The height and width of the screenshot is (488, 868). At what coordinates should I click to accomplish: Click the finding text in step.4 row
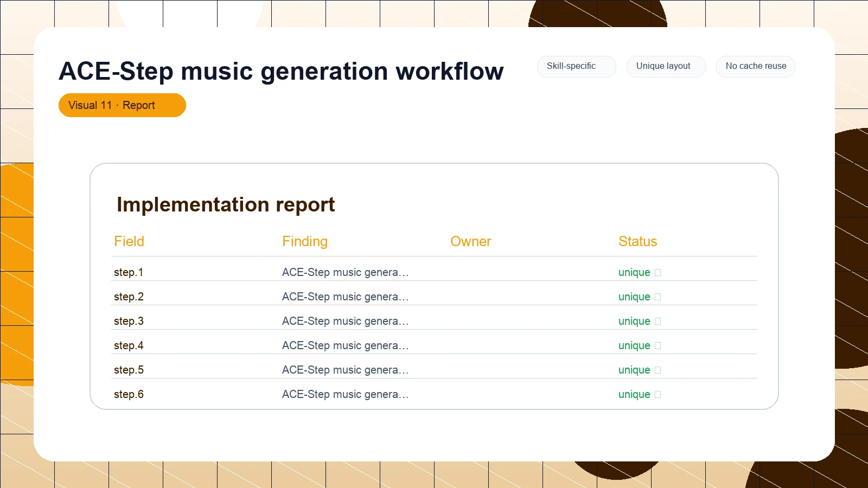(345, 345)
